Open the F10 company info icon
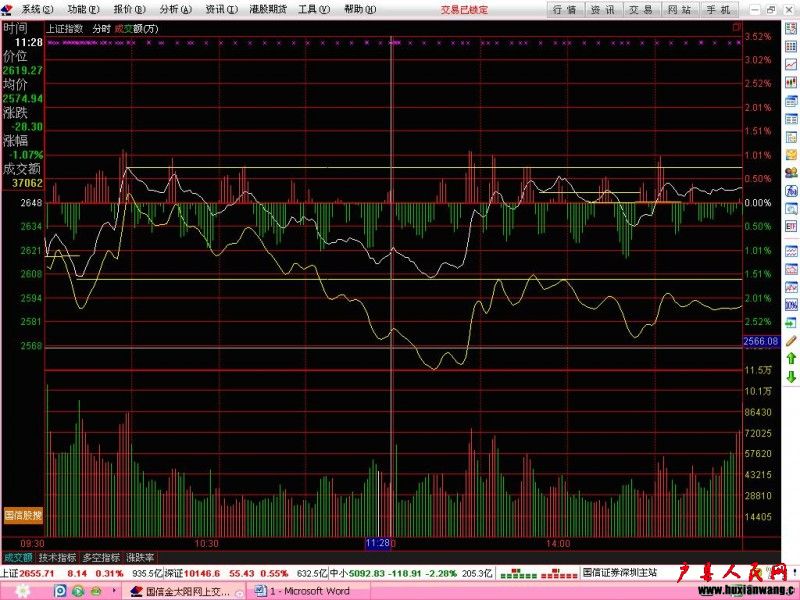 coord(791,190)
